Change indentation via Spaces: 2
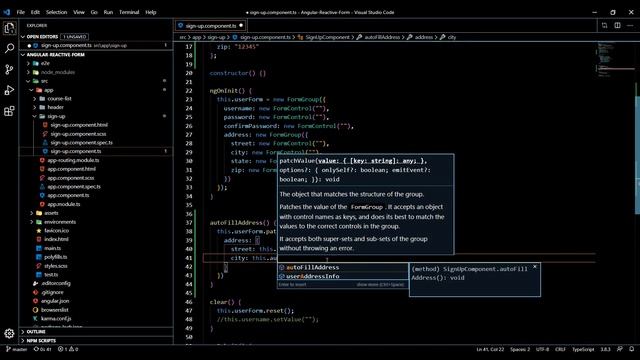 point(520,349)
